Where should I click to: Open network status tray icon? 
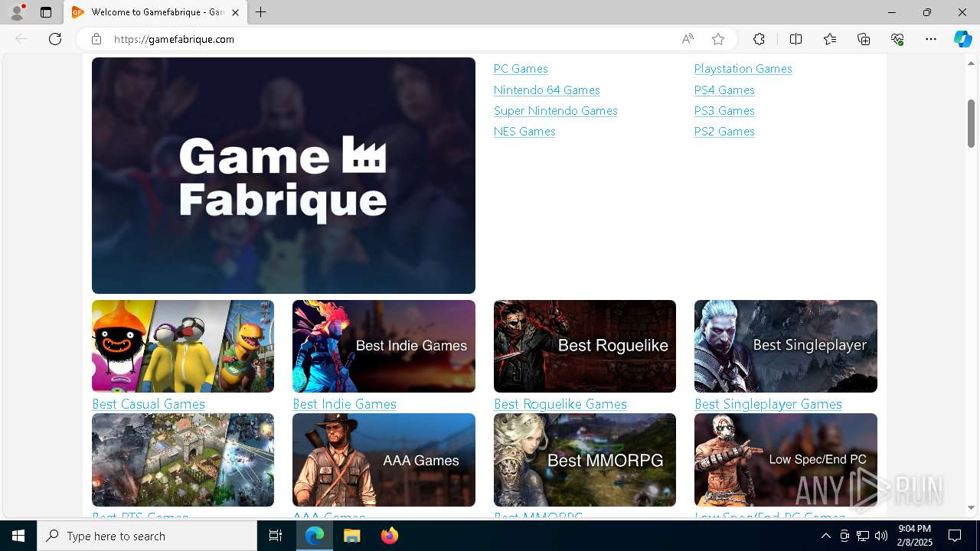pyautogui.click(x=862, y=536)
